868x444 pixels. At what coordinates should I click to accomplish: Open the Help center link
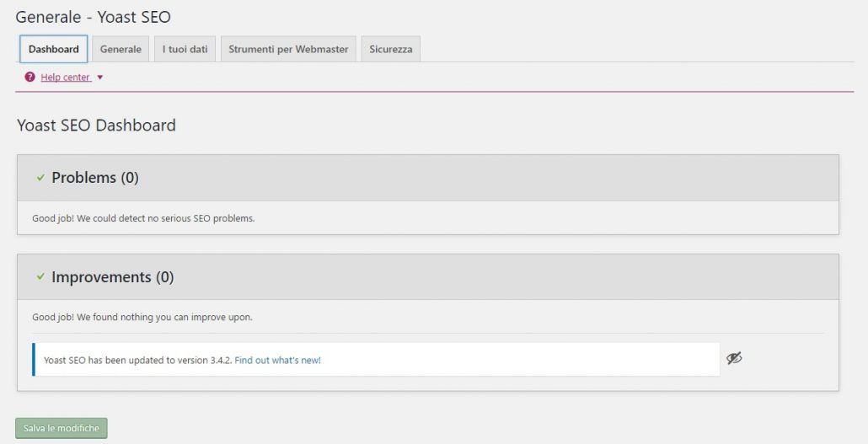pyautogui.click(x=66, y=78)
